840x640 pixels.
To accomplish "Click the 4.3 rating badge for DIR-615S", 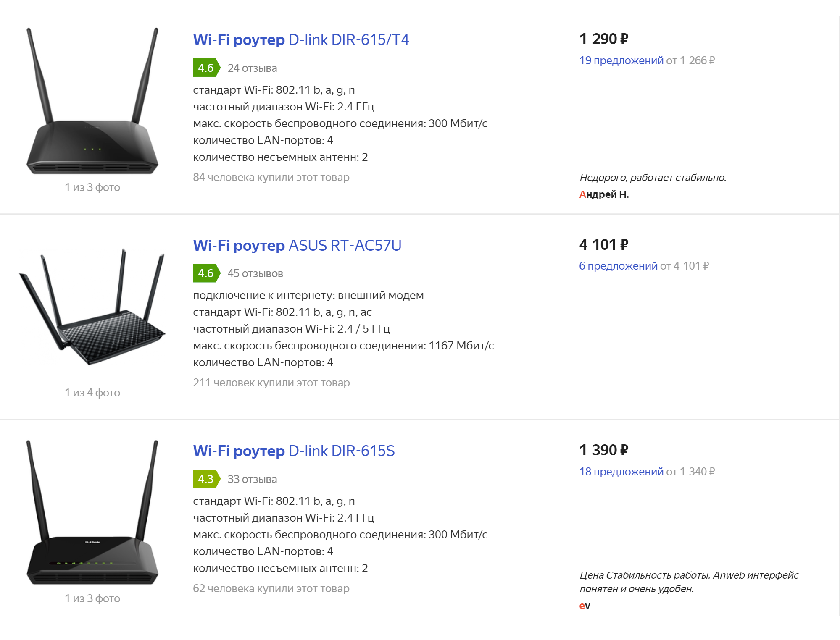I will click(x=206, y=479).
